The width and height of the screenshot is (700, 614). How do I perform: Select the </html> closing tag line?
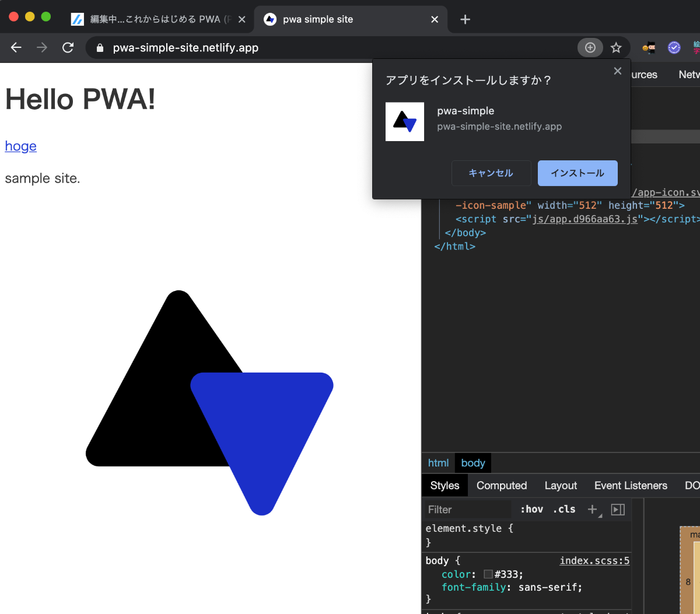[x=455, y=247]
